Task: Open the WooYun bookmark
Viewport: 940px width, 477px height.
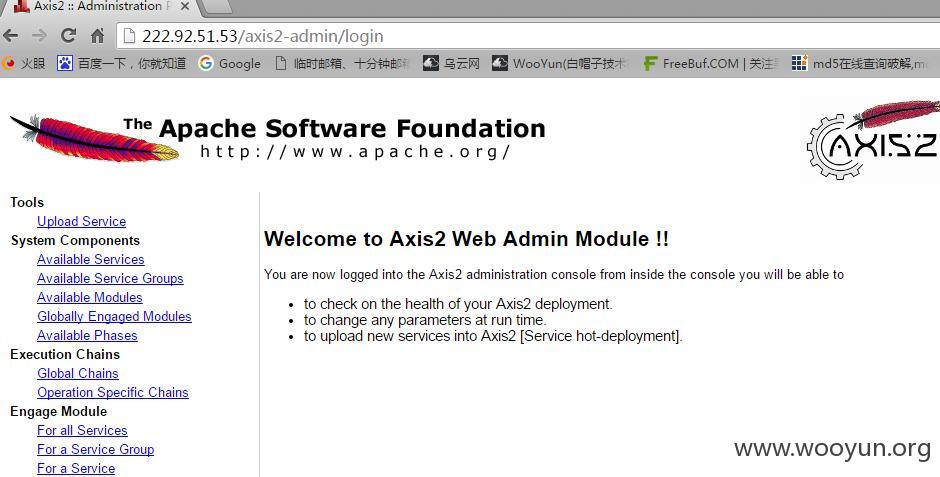Action: (560, 63)
